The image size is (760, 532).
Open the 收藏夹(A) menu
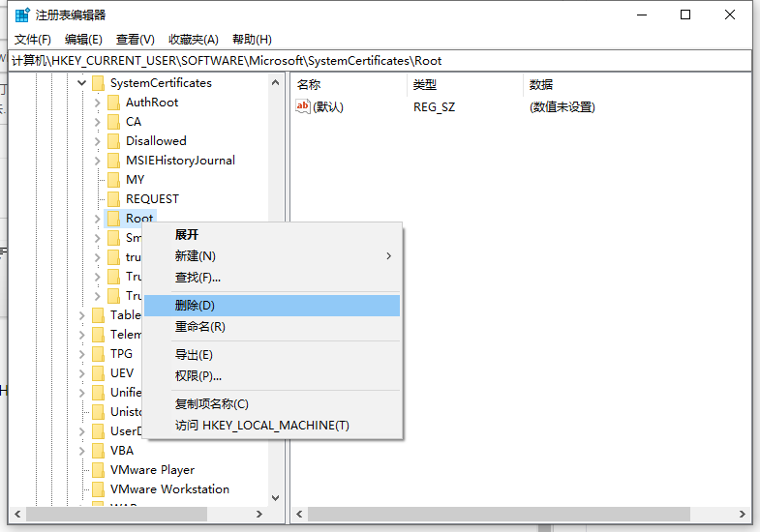click(194, 40)
